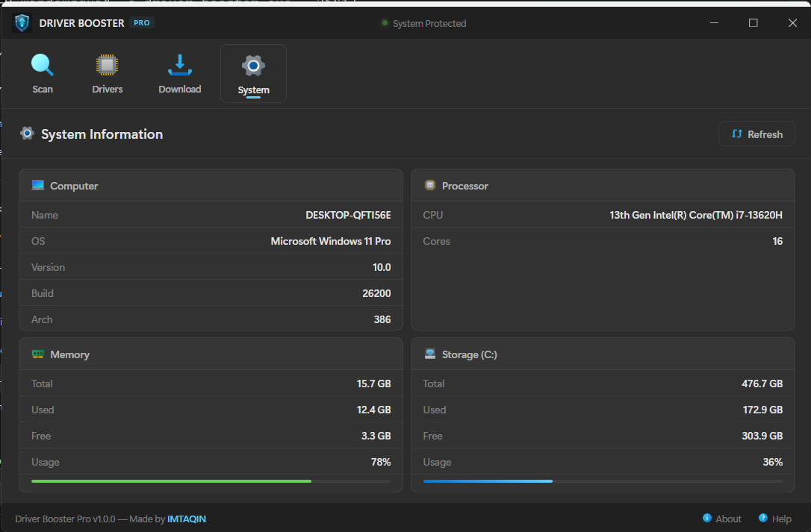Click the System Information gear icon
The height and width of the screenshot is (532, 811).
pyautogui.click(x=28, y=134)
